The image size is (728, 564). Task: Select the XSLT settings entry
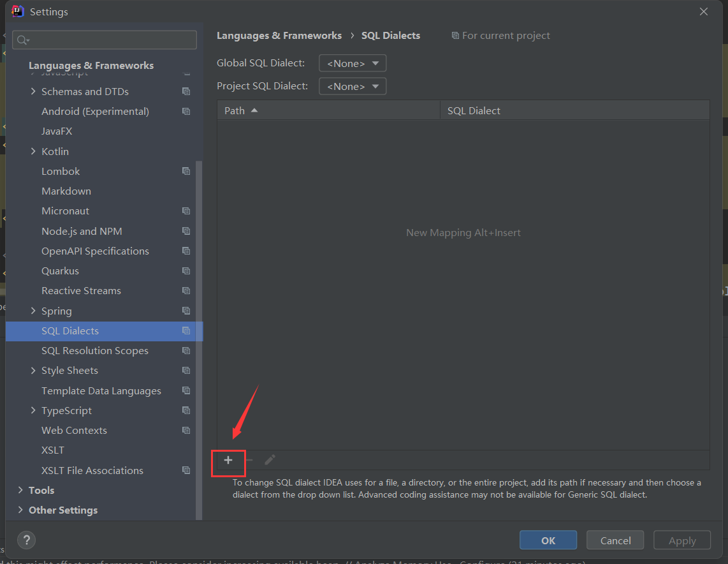[x=53, y=450]
